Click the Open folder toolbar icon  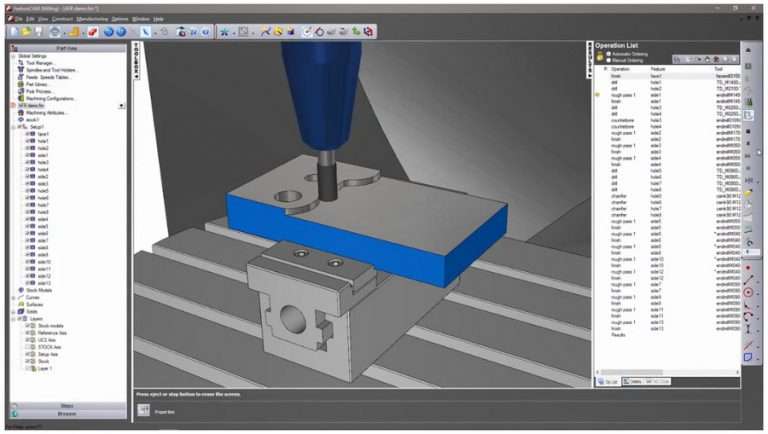click(x=25, y=32)
